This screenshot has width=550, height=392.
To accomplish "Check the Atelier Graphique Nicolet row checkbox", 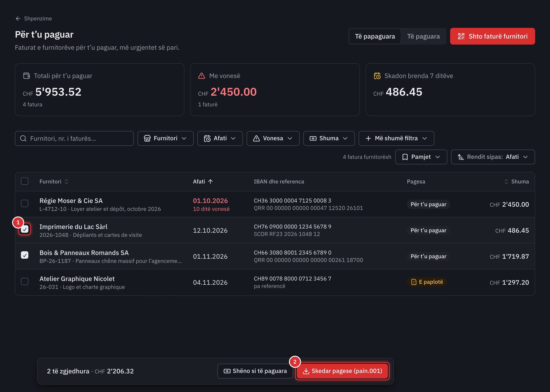I will point(25,281).
